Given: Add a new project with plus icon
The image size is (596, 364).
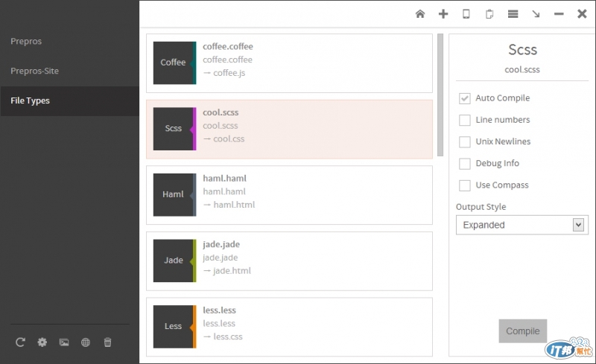Looking at the screenshot, I should pyautogui.click(x=443, y=14).
